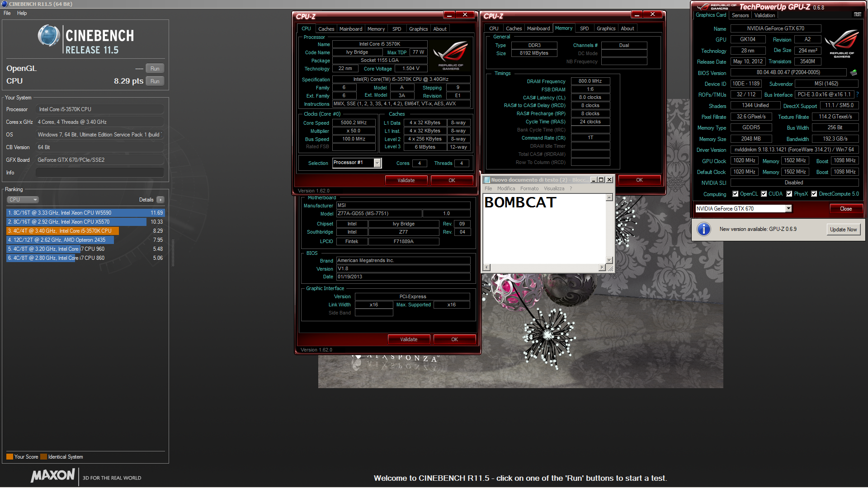The height and width of the screenshot is (488, 868).
Task: Open the ? help menu in Notepad
Action: click(571, 189)
